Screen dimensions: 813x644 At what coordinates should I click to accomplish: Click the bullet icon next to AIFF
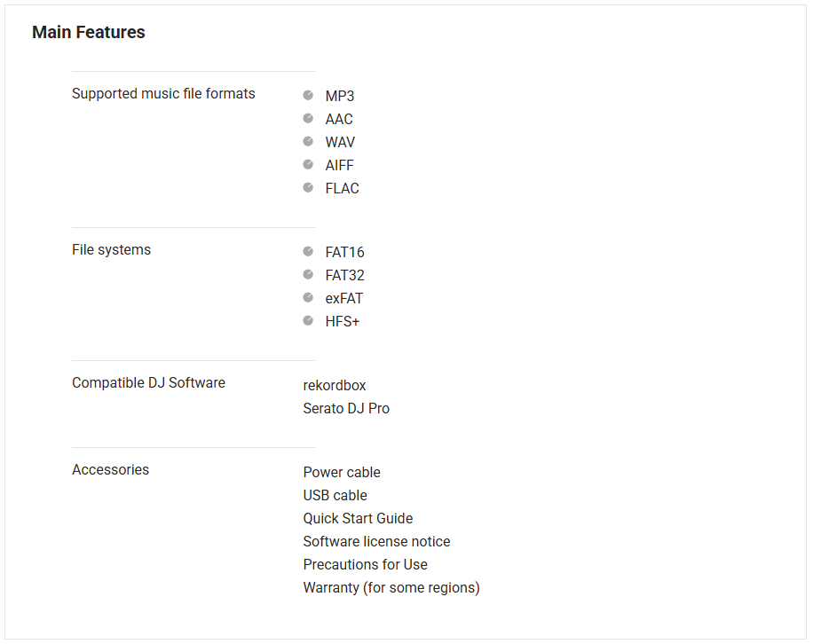tap(308, 164)
